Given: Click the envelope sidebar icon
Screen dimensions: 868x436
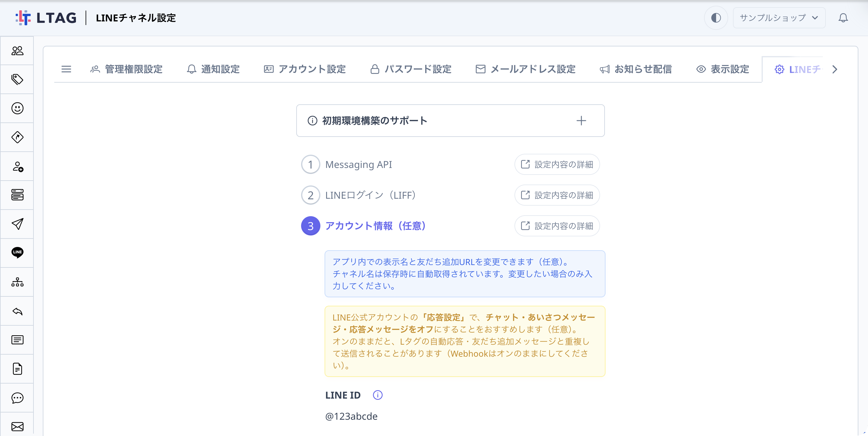Looking at the screenshot, I should pyautogui.click(x=17, y=426).
